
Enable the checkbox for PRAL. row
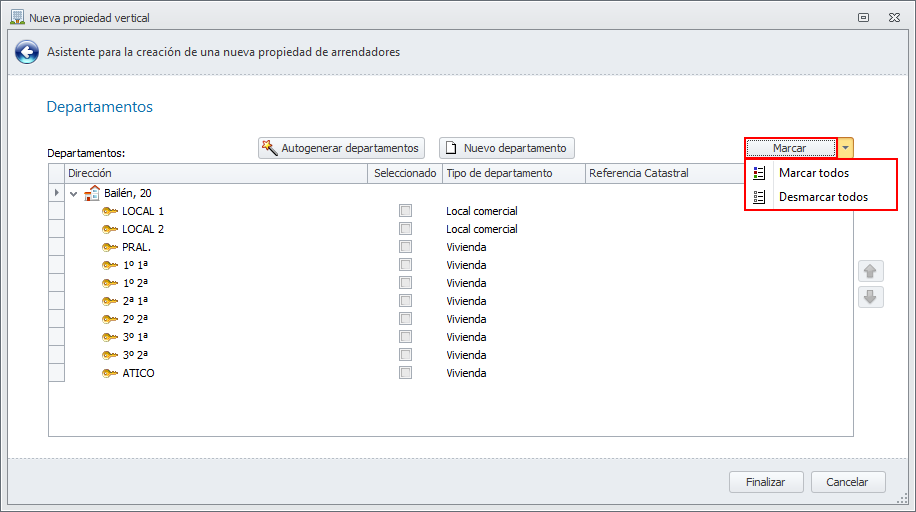coord(405,247)
